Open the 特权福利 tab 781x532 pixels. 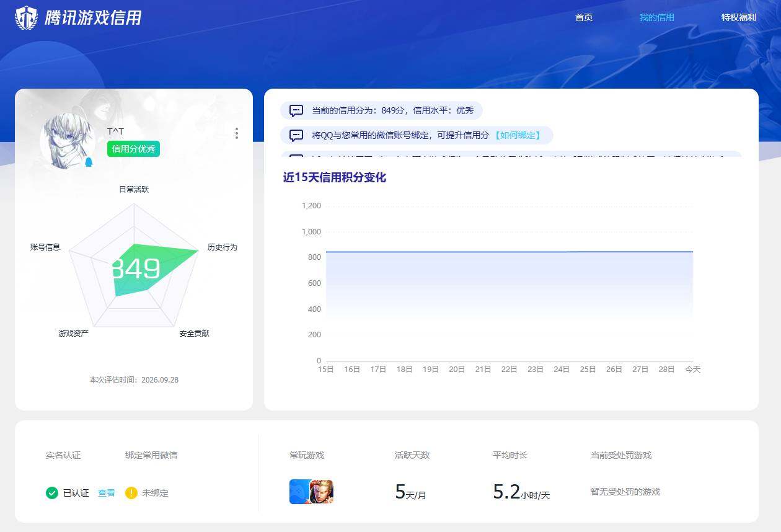tap(739, 17)
